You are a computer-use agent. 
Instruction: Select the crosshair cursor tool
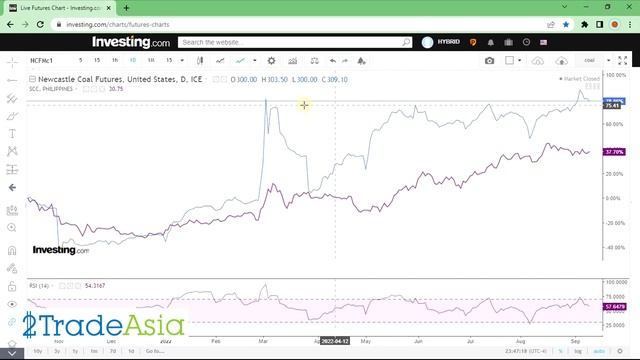click(12, 62)
